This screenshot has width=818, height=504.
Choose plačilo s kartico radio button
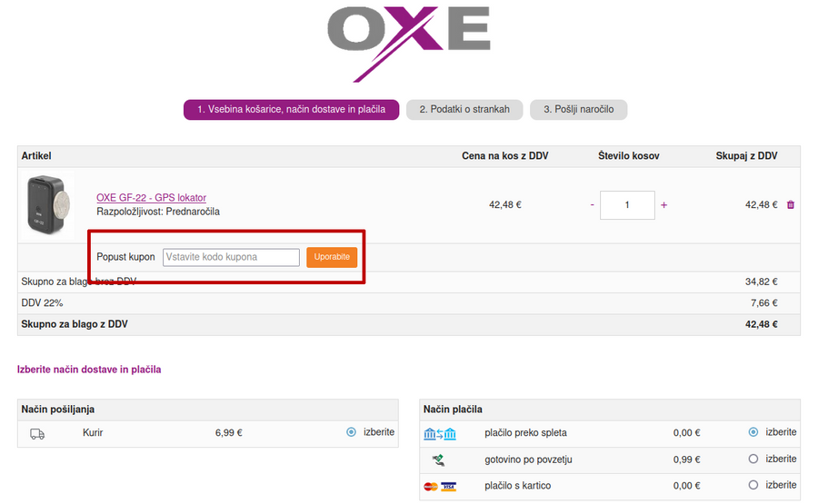click(753, 486)
